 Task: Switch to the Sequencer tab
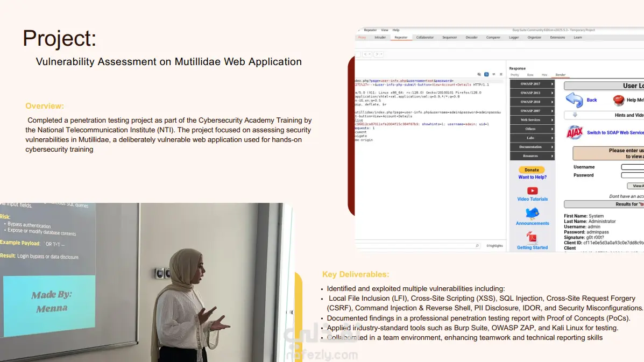tap(449, 37)
